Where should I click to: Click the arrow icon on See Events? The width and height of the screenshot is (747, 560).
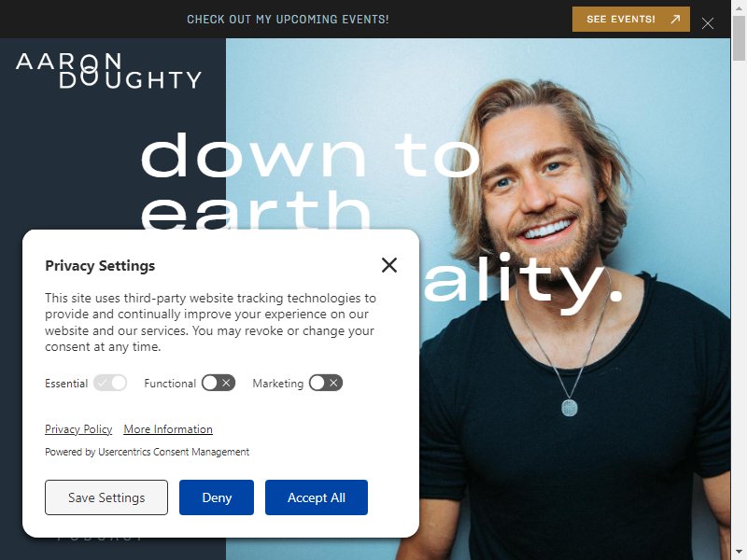tap(675, 20)
